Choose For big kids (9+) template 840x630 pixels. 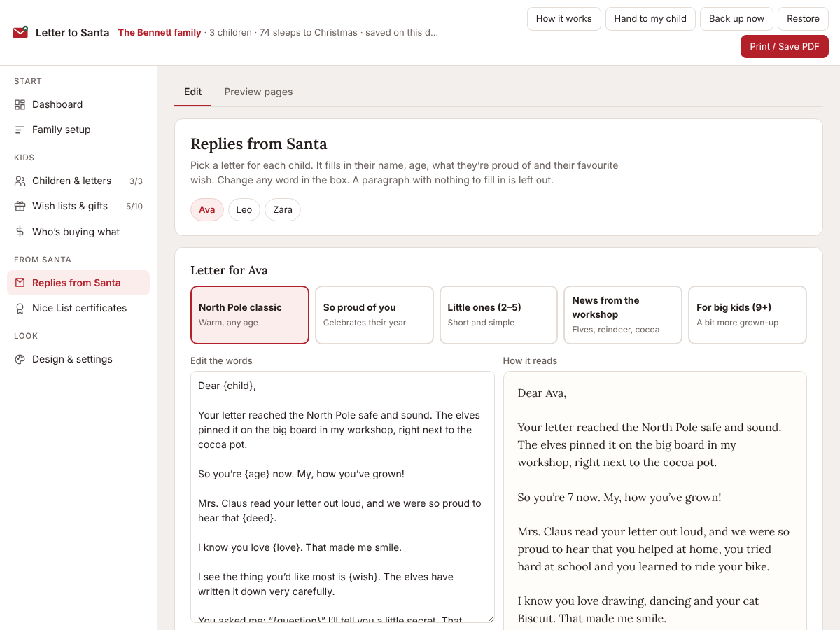click(748, 315)
